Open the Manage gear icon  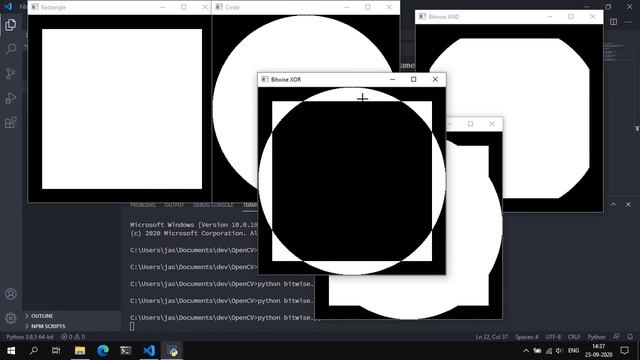(x=11, y=318)
